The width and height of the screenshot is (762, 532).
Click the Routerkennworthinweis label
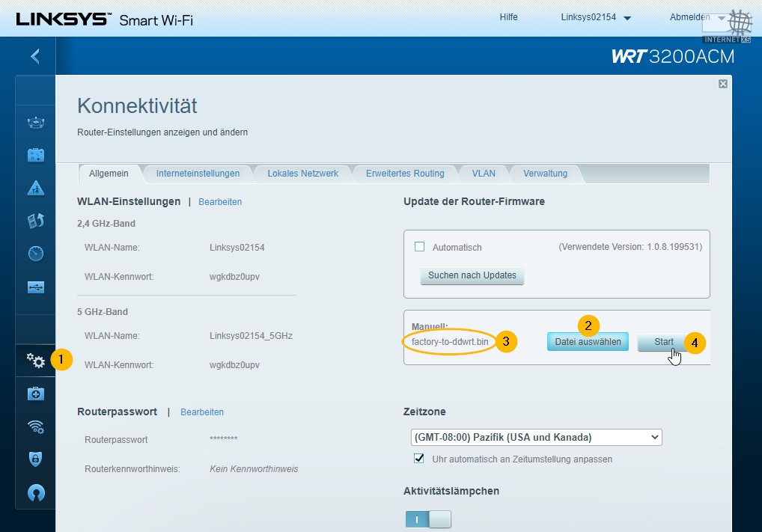132,469
